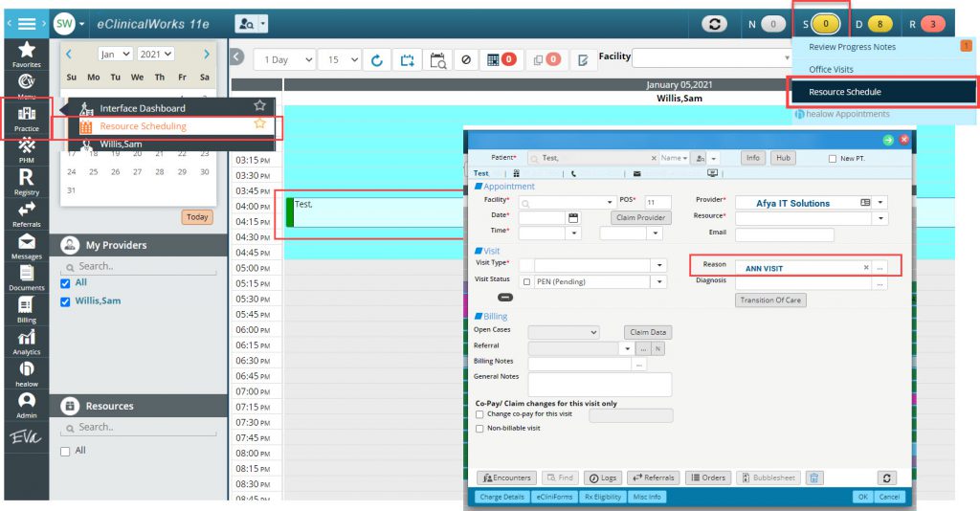Select Office Visits menu item

[831, 69]
